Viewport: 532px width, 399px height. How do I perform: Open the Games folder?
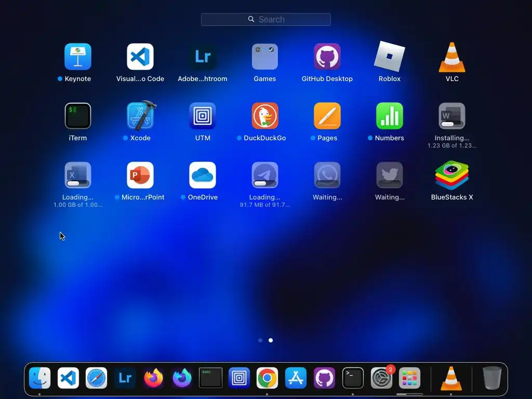[x=264, y=57]
